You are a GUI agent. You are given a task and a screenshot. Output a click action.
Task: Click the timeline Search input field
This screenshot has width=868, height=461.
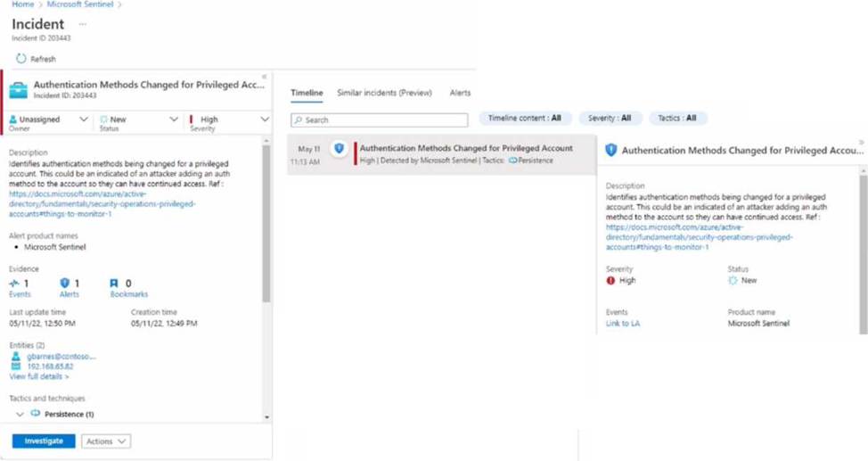380,119
